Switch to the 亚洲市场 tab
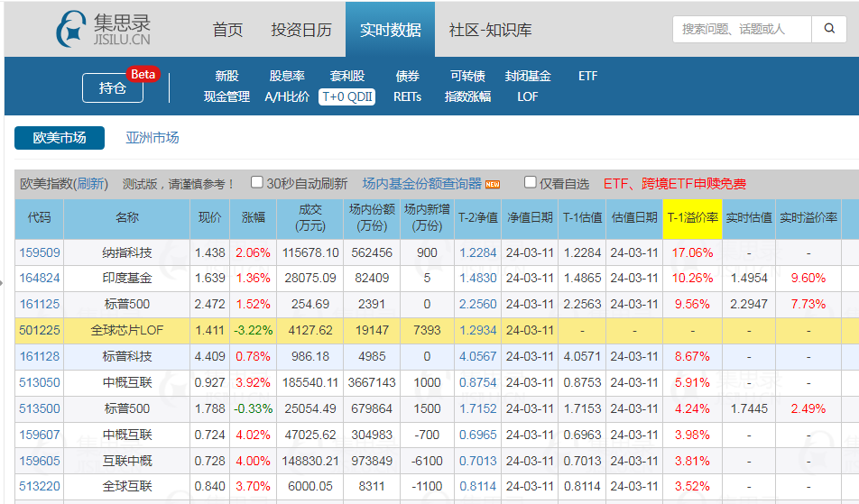The width and height of the screenshot is (859, 504). pos(152,138)
